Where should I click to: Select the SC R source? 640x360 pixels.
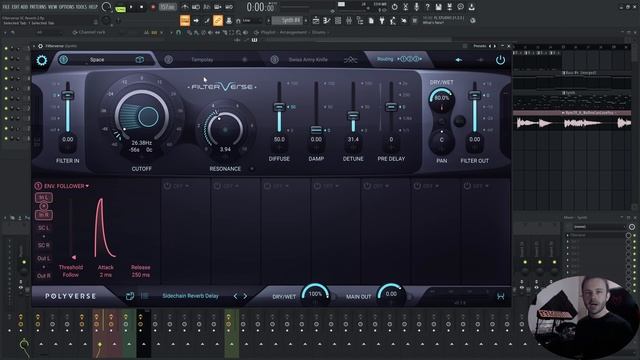pyautogui.click(x=43, y=245)
